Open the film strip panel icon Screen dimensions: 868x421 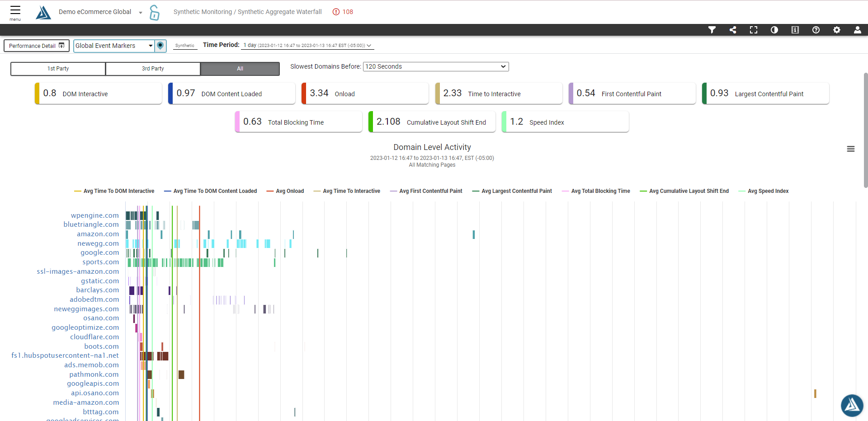(795, 30)
